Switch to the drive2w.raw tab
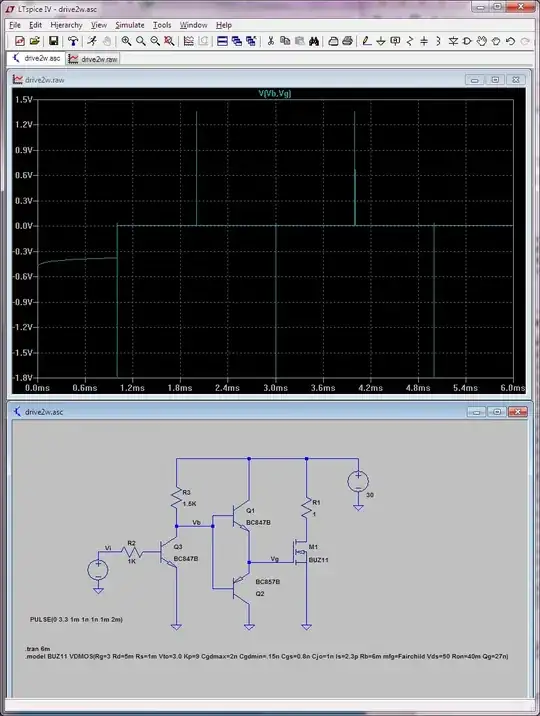 tap(93, 59)
